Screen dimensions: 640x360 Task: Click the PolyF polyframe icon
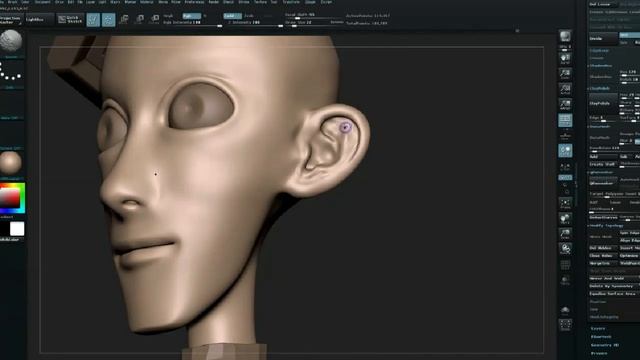point(565,265)
